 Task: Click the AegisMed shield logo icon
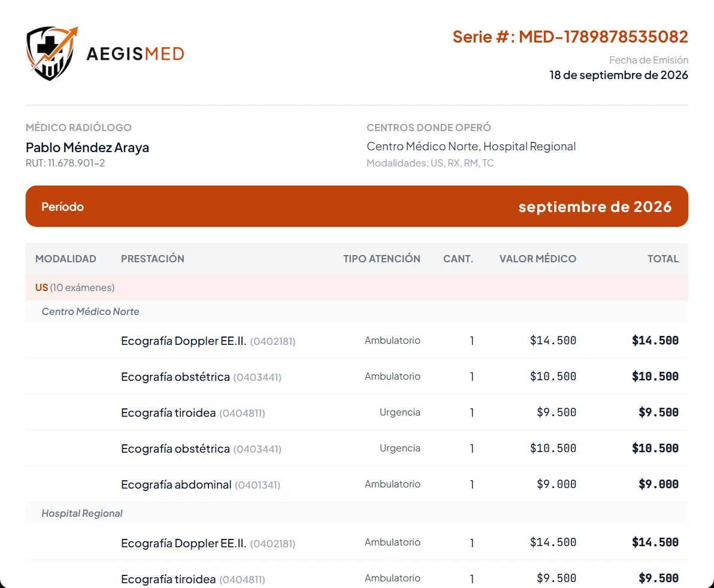click(52, 53)
